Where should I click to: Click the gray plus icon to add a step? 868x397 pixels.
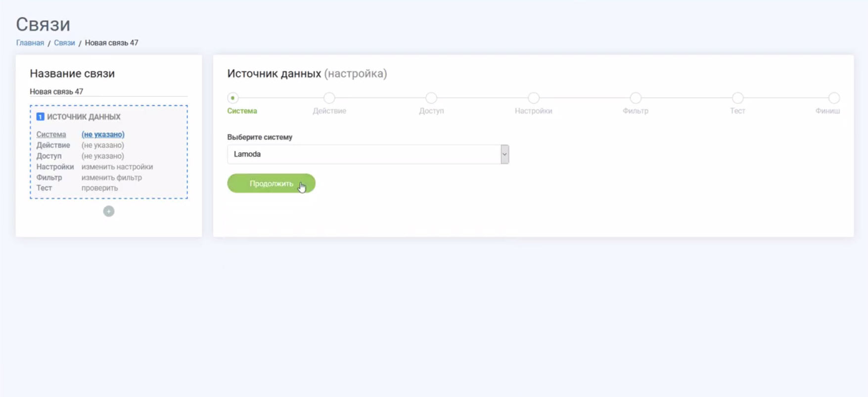pyautogui.click(x=109, y=212)
